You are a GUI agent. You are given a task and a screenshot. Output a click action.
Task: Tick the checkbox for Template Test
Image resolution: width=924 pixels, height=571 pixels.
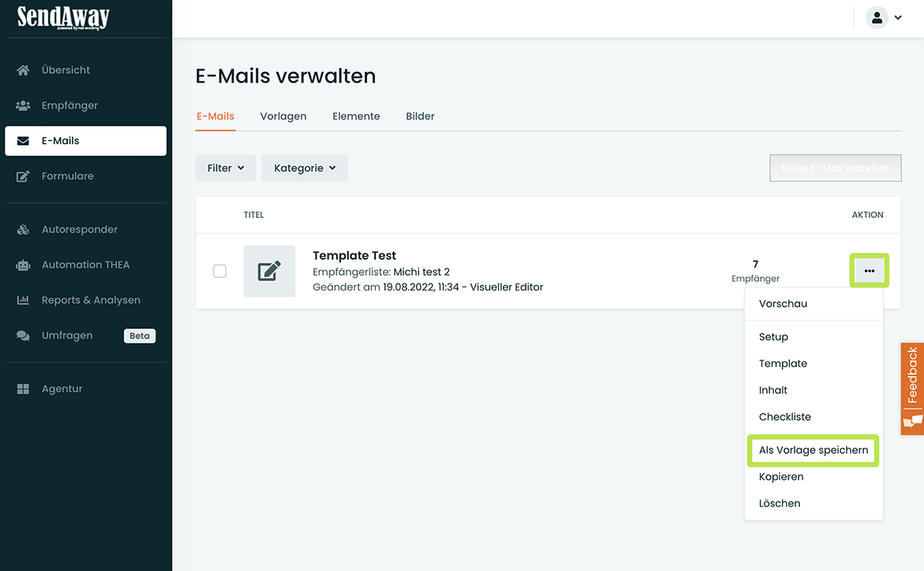click(219, 271)
